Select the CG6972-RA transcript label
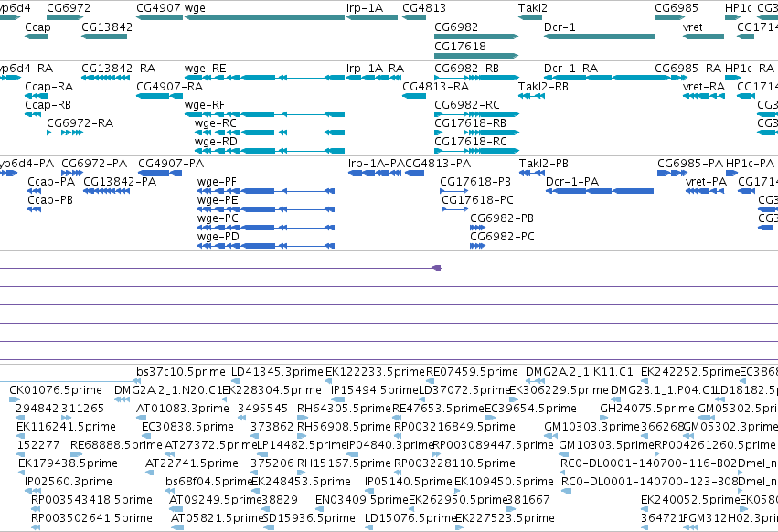The image size is (778, 532). click(x=80, y=123)
